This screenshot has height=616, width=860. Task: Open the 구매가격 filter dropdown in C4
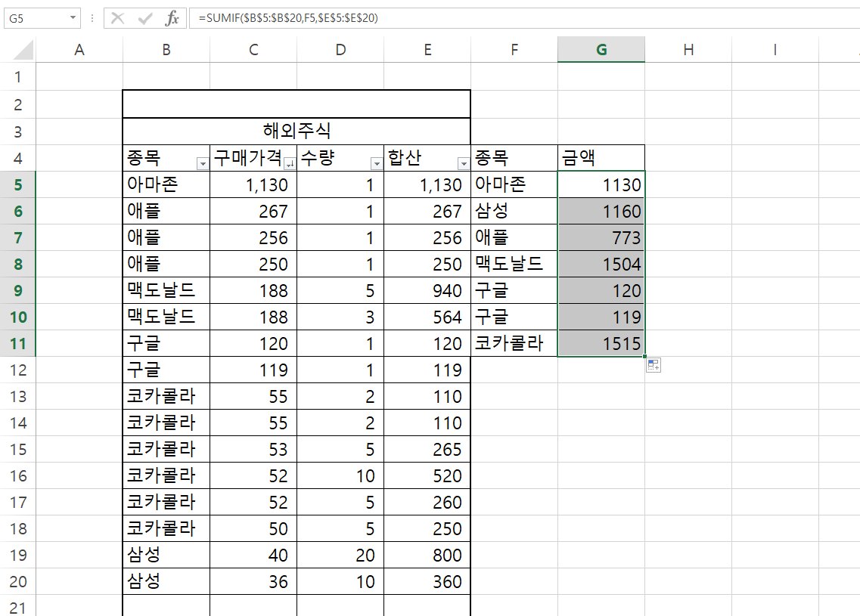coord(290,163)
